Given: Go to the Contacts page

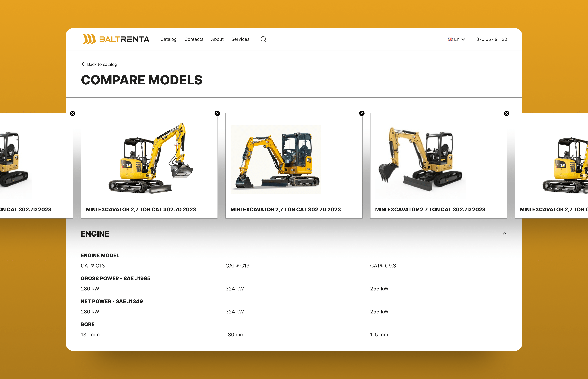Looking at the screenshot, I should 194,39.
